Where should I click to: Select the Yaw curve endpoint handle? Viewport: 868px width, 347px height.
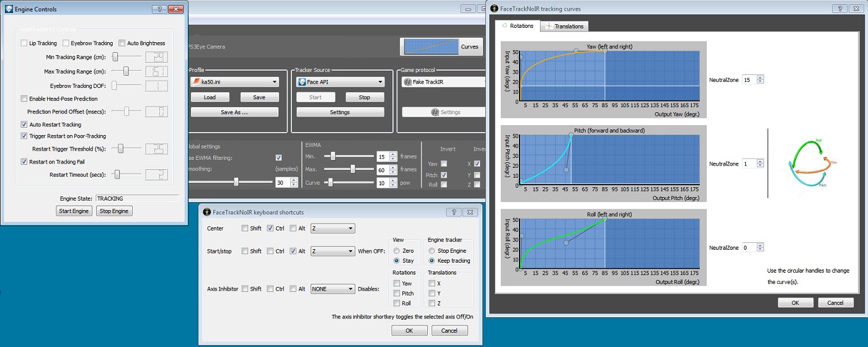tap(604, 51)
